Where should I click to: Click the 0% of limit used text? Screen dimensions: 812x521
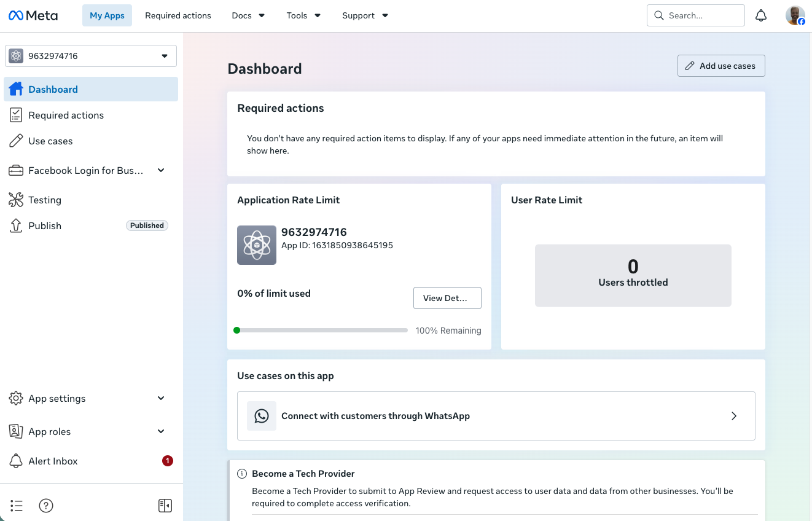(274, 293)
